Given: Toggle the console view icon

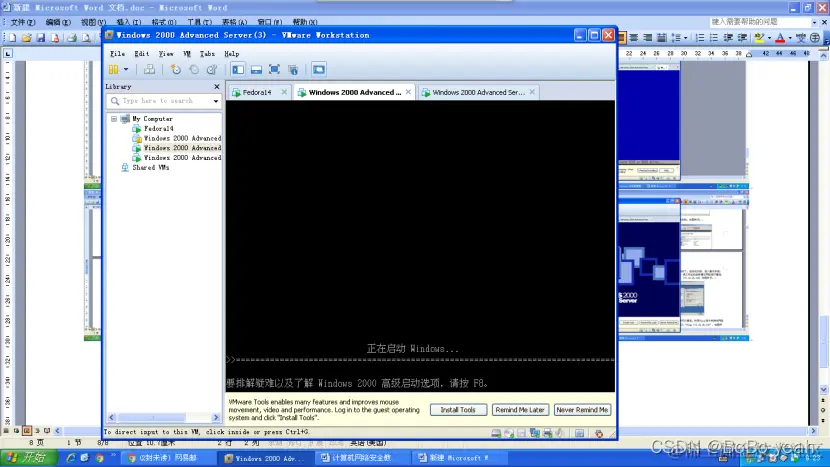Looking at the screenshot, I should click(319, 69).
